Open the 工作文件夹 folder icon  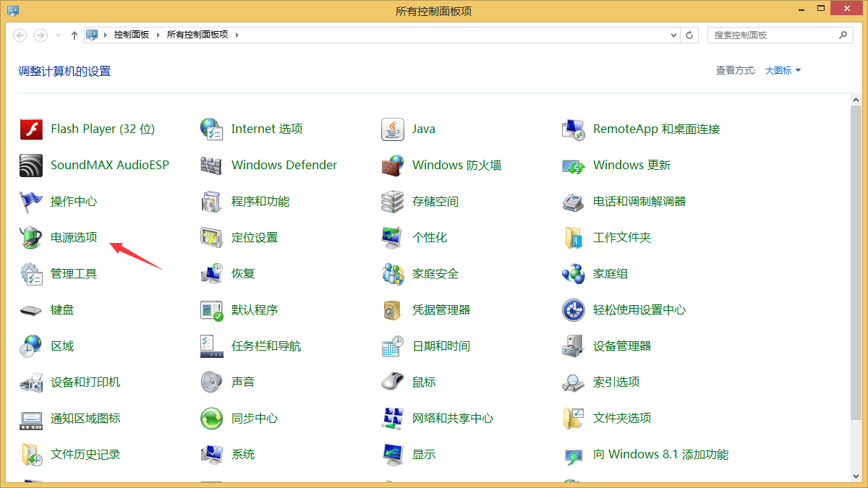pos(573,238)
